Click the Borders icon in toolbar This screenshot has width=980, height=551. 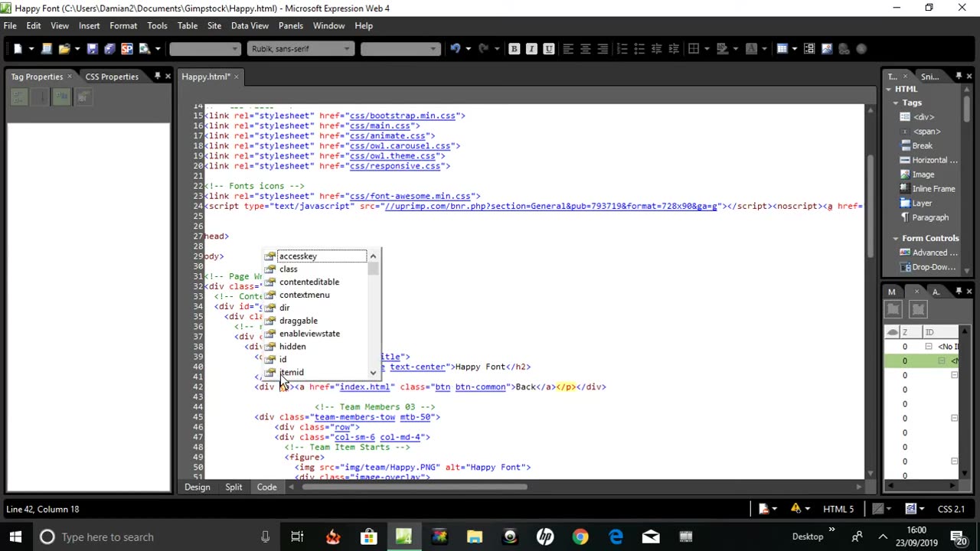(694, 49)
